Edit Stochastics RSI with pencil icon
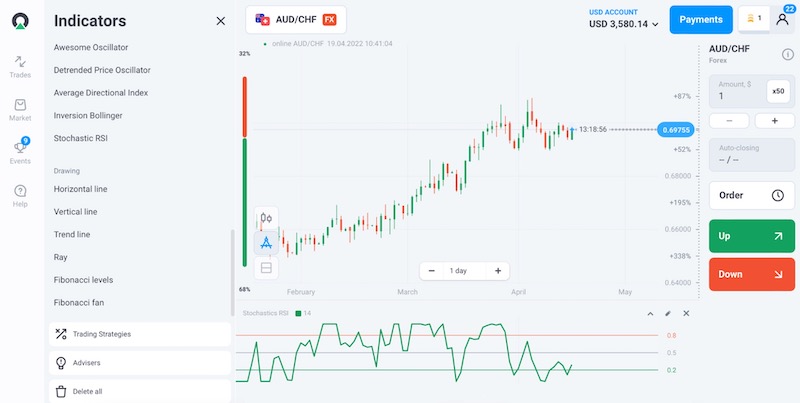This screenshot has height=403, width=800. [x=668, y=314]
